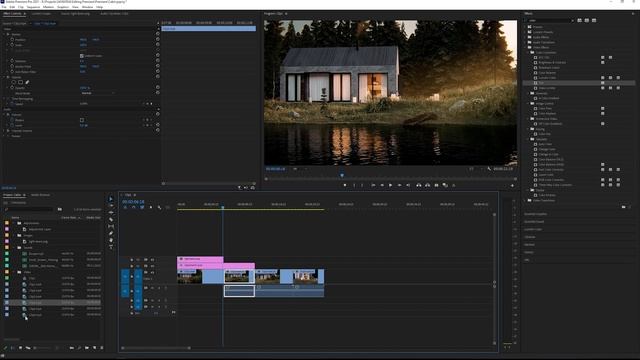The height and width of the screenshot is (360, 640).
Task: Toggle Opacity animation stopwatch
Action: [12, 88]
